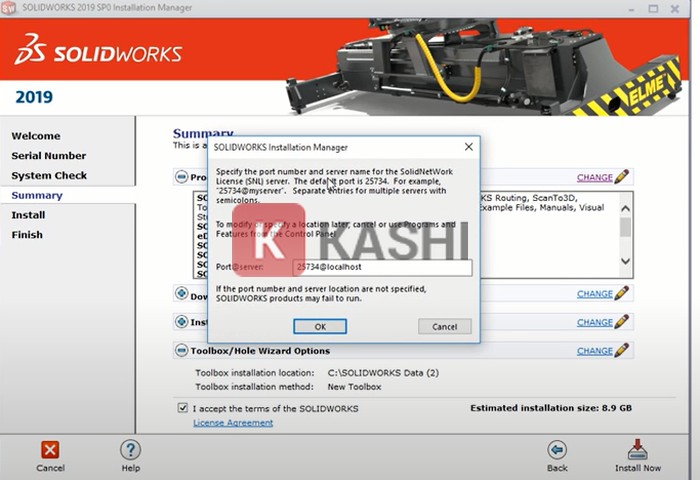Click the pencil icon beside Download Options CHANGE
This screenshot has width=700, height=480.
[622, 294]
